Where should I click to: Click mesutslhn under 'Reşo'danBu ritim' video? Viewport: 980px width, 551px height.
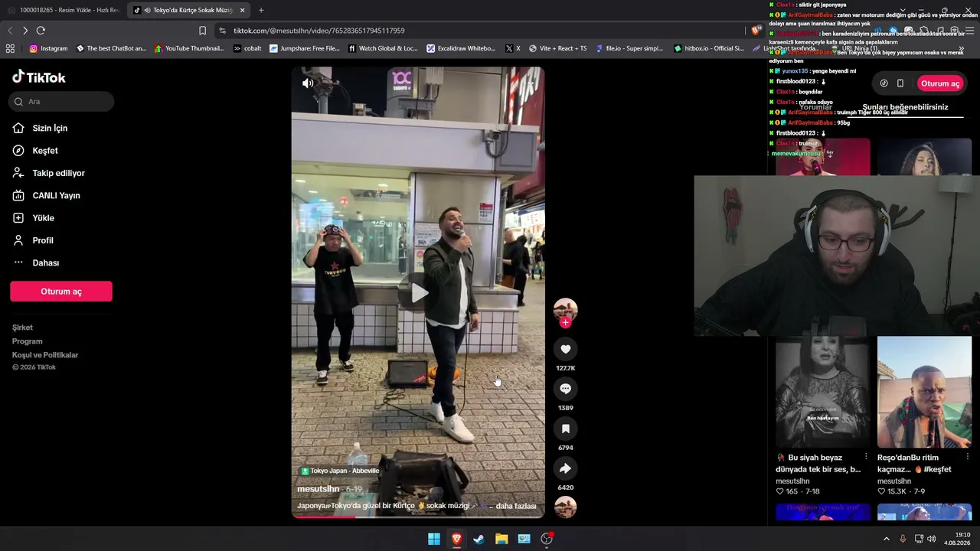click(894, 481)
